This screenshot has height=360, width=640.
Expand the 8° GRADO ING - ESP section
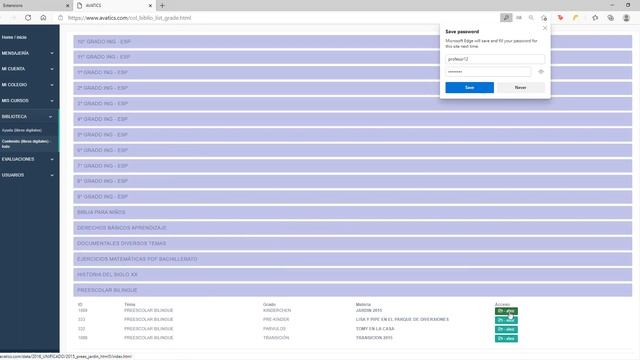point(353,181)
